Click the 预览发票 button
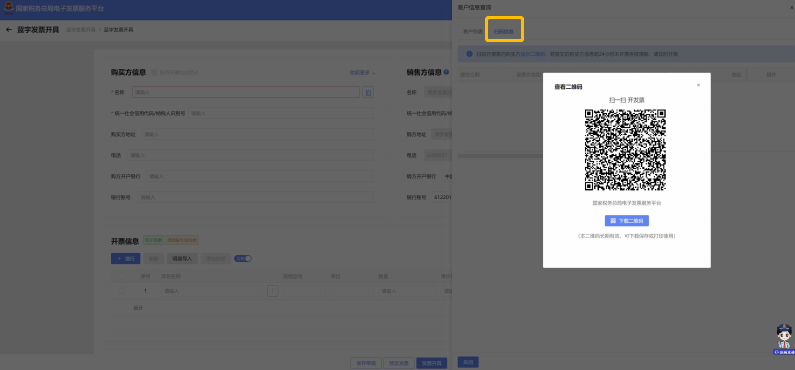Viewport: 795px width, 370px height. pos(399,363)
